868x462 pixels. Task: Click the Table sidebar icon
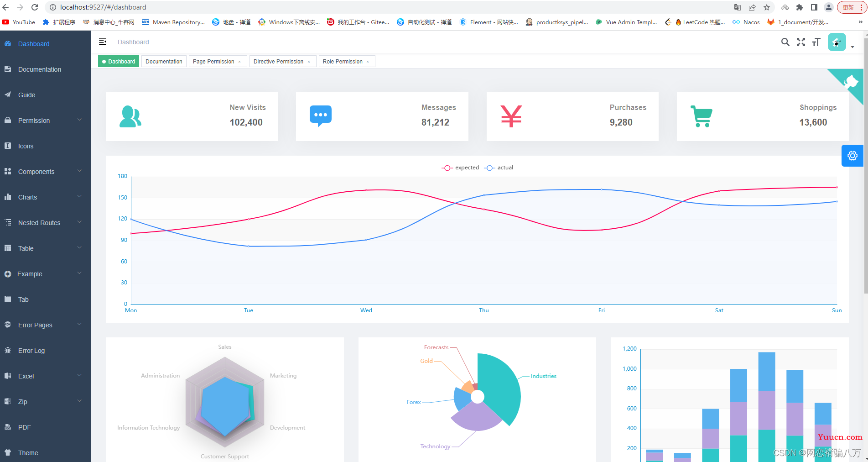point(8,248)
